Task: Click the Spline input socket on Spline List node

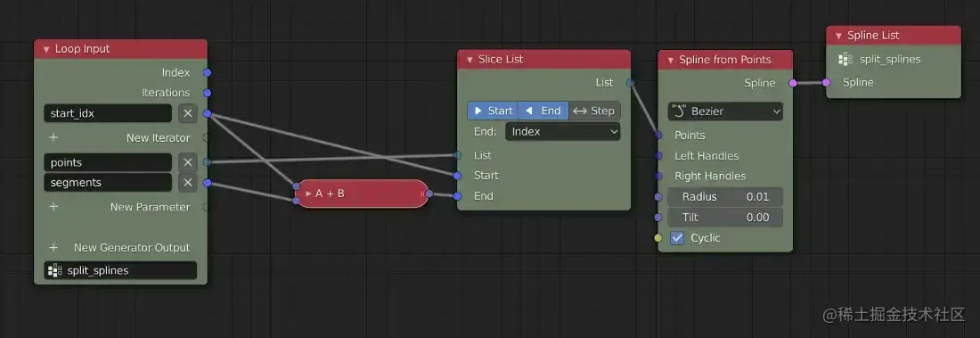Action: (826, 82)
